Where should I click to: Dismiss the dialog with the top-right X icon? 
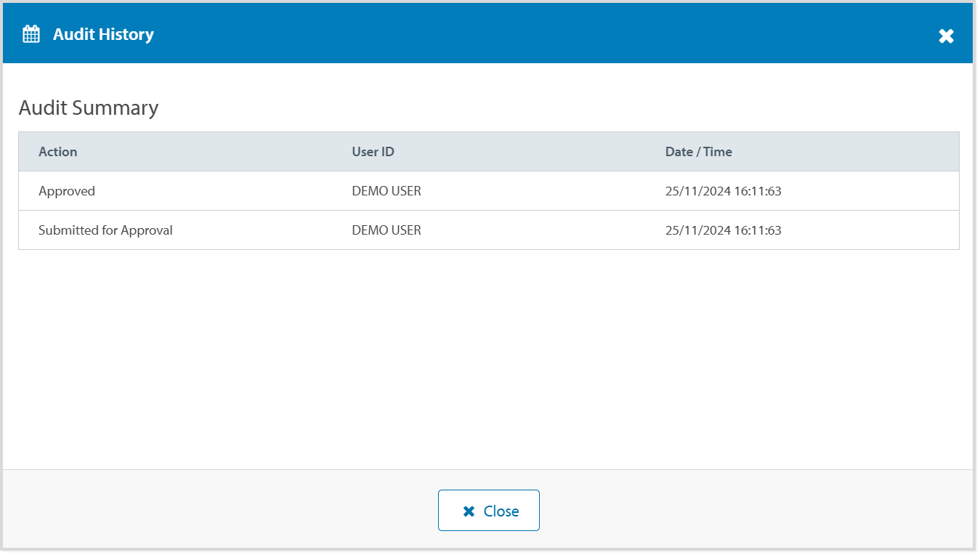pyautogui.click(x=946, y=36)
